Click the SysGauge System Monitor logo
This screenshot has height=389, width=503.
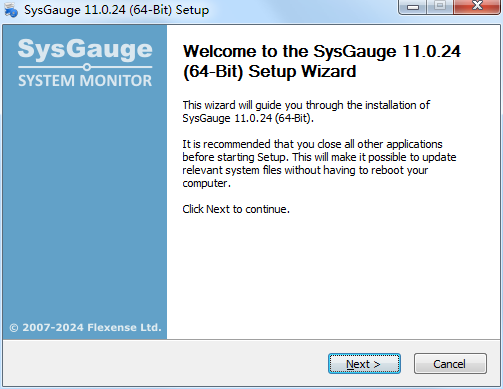point(85,62)
